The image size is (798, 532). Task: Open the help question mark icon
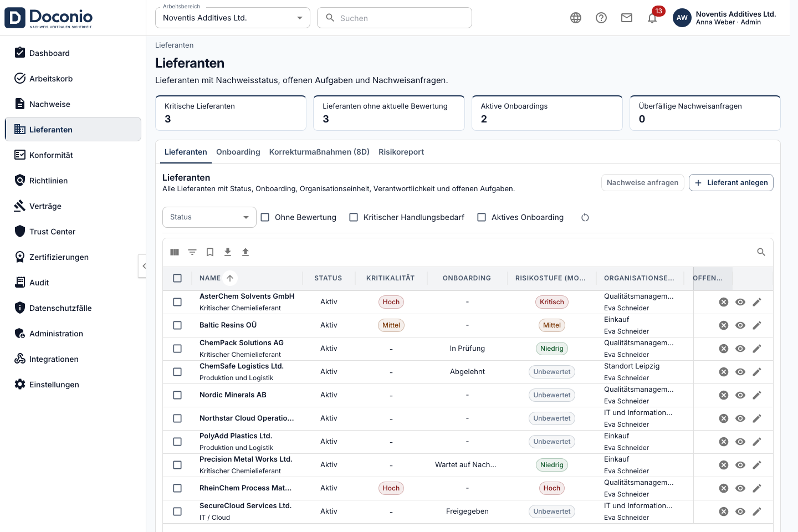click(x=601, y=18)
